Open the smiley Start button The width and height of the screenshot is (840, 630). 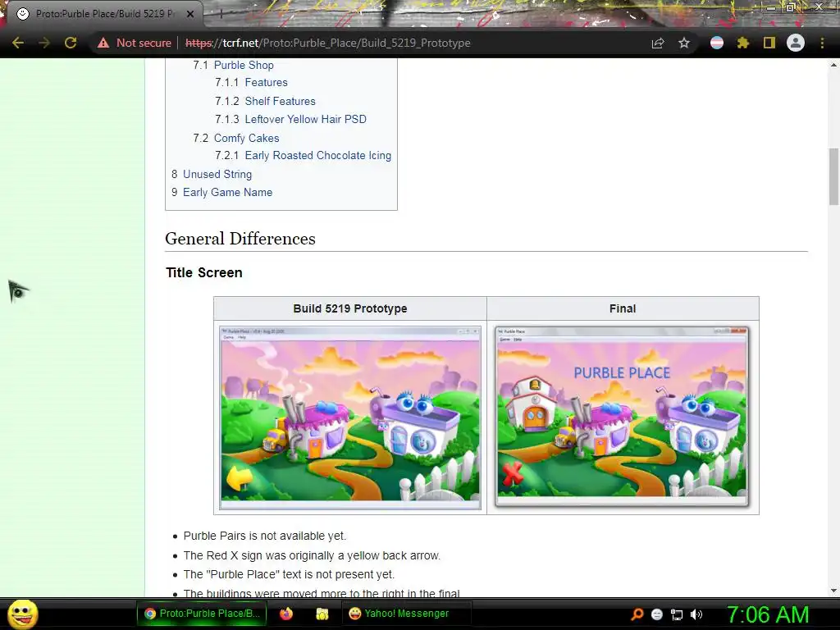(22, 614)
